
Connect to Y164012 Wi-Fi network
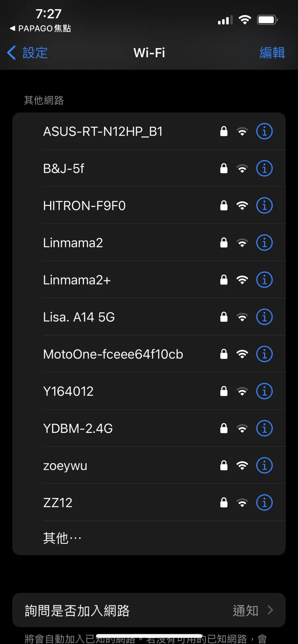pyautogui.click(x=68, y=391)
